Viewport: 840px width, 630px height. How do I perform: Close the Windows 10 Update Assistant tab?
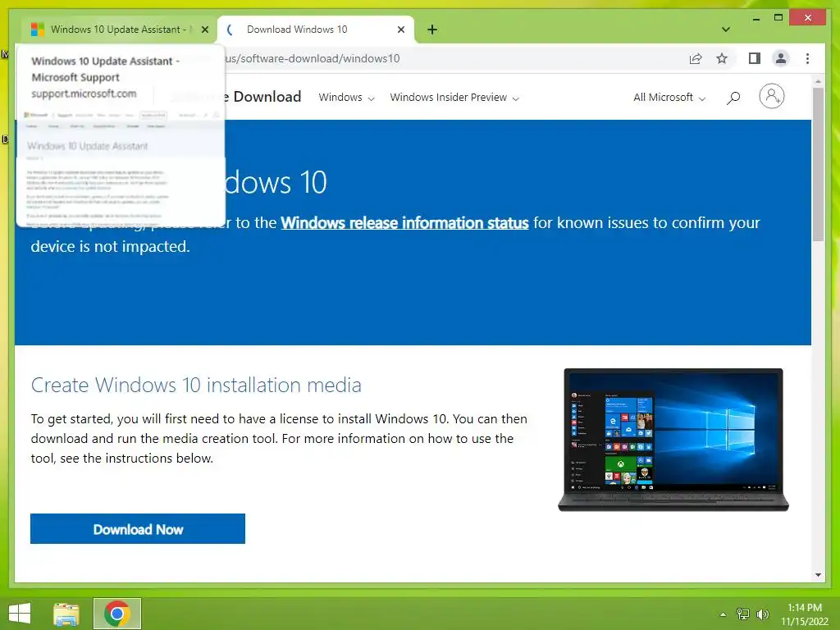pyautogui.click(x=204, y=30)
